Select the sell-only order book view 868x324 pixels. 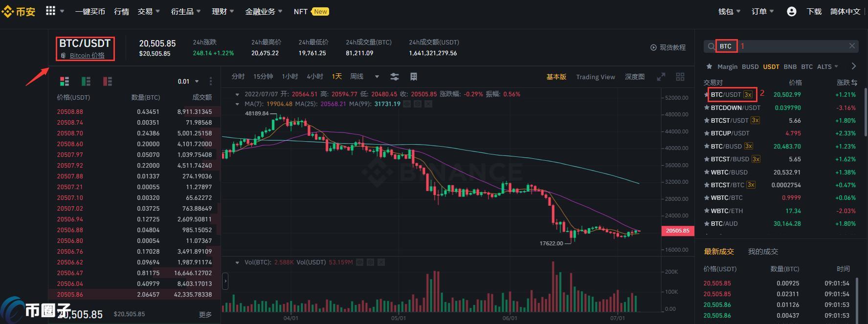[108, 81]
